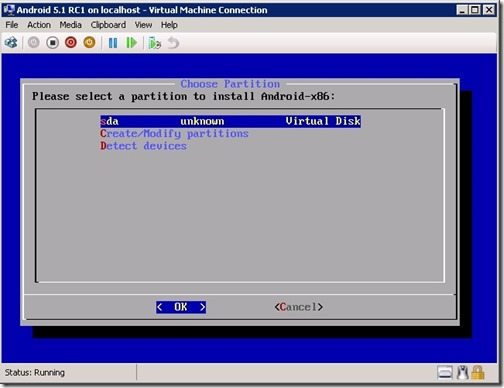The height and width of the screenshot is (388, 504).
Task: Click the red Shut Down icon
Action: [71, 43]
